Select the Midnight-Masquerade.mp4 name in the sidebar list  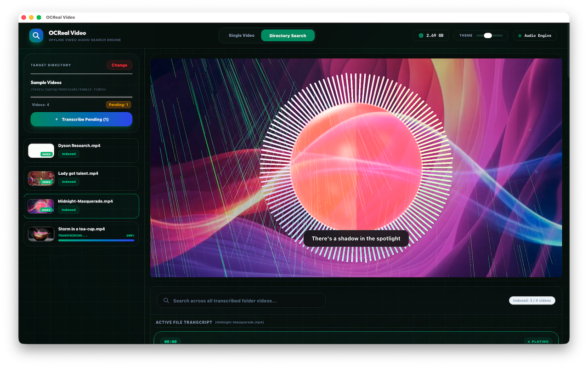point(85,201)
